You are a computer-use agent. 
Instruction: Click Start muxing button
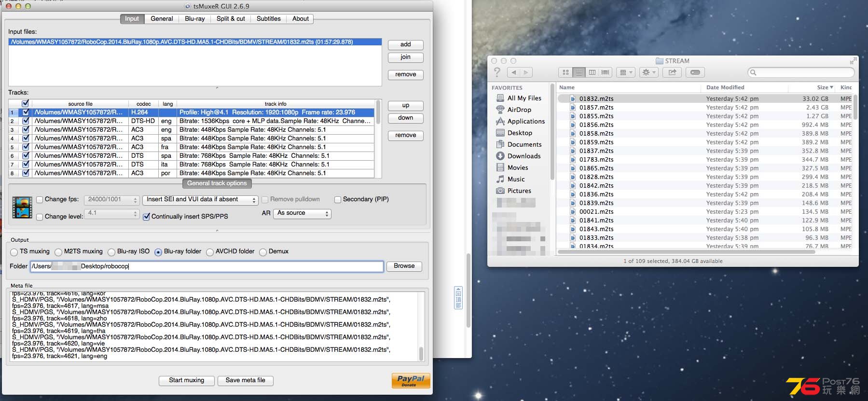tap(187, 380)
